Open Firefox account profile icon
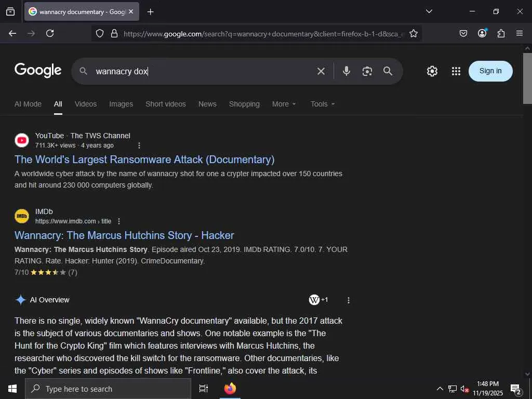532x399 pixels. coord(482,33)
